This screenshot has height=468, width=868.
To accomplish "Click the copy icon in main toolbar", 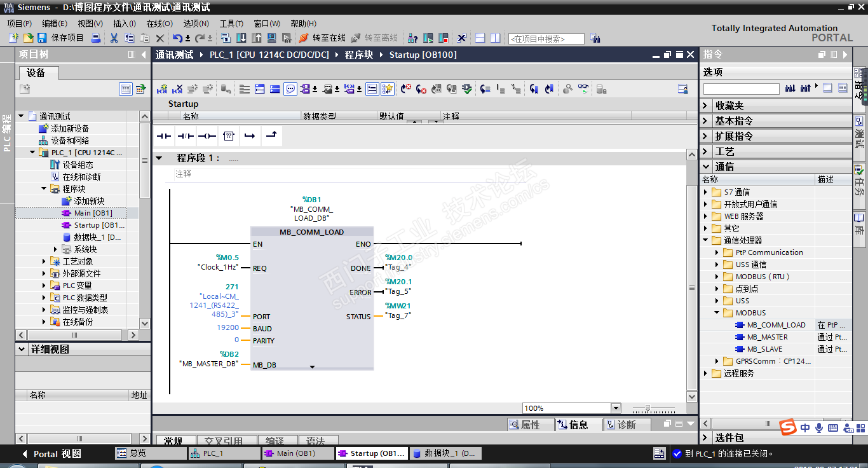I will [129, 38].
